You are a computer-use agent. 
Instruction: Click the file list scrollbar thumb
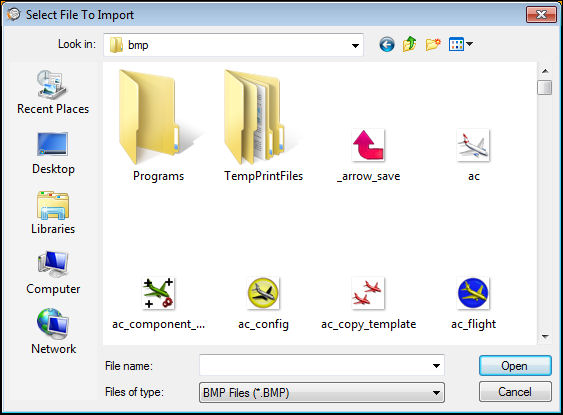click(x=545, y=88)
